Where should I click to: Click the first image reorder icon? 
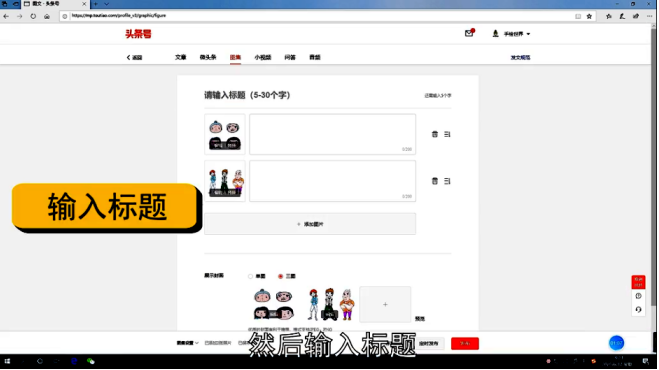(x=447, y=134)
